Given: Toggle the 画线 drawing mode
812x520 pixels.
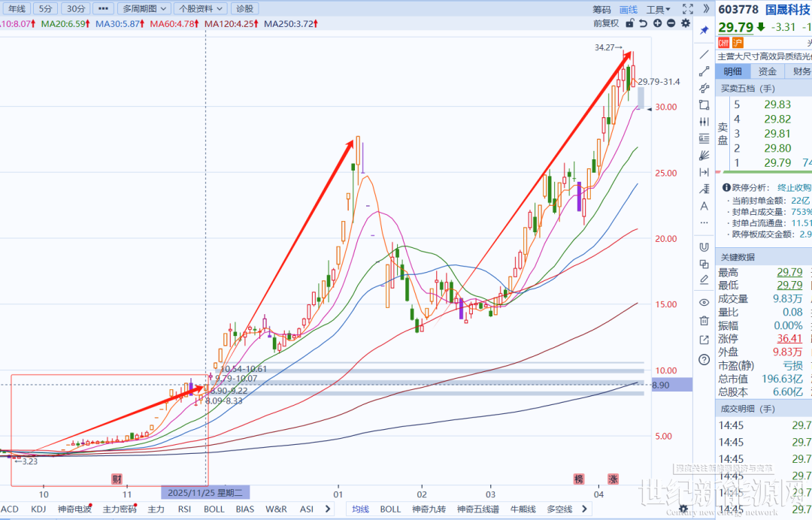Looking at the screenshot, I should 628,9.
